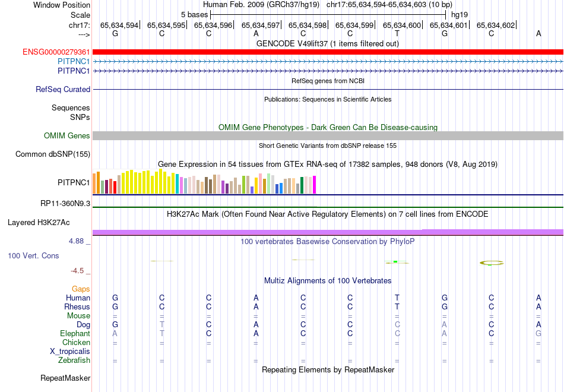Click the T base in the Dog row
Screen dimensions: 564x392
coord(162,325)
